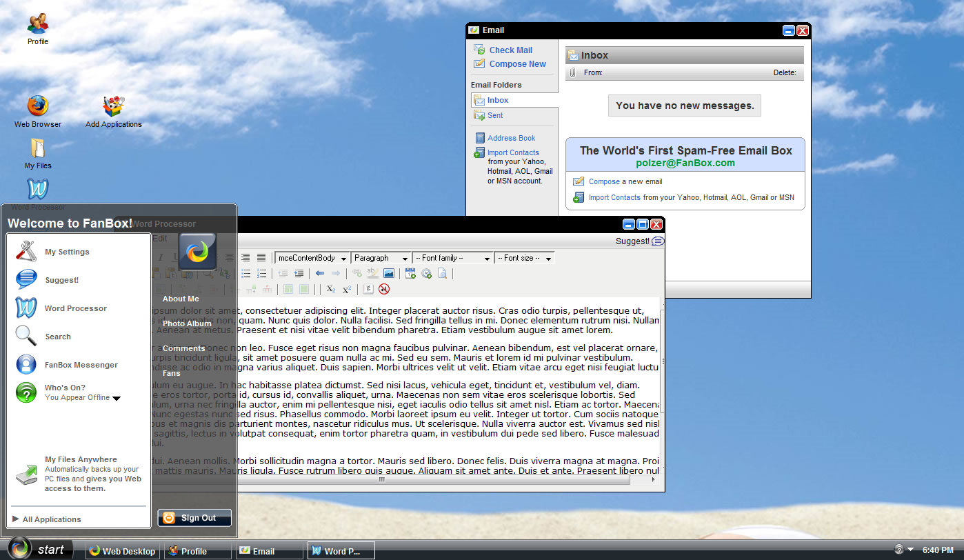This screenshot has height=560, width=964.
Task: Open FanBox Messenger from the start menu
Action: tap(67, 365)
